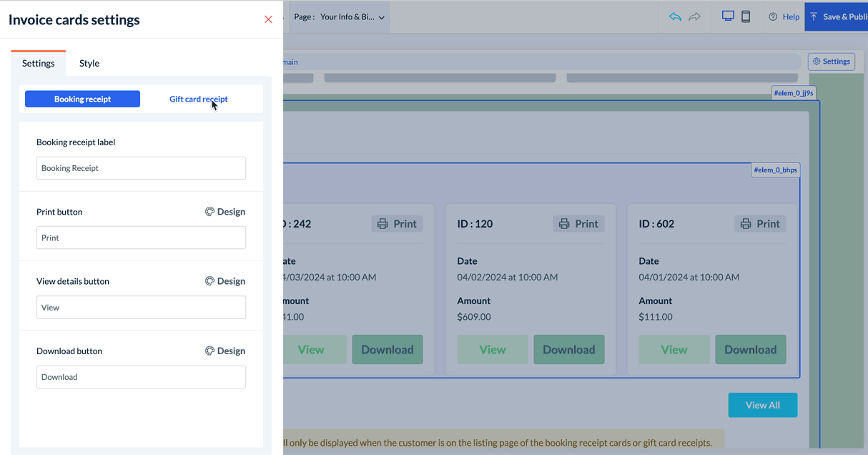Open the Page selector dropdown
Screen dimensions: 868x455
click(340, 16)
